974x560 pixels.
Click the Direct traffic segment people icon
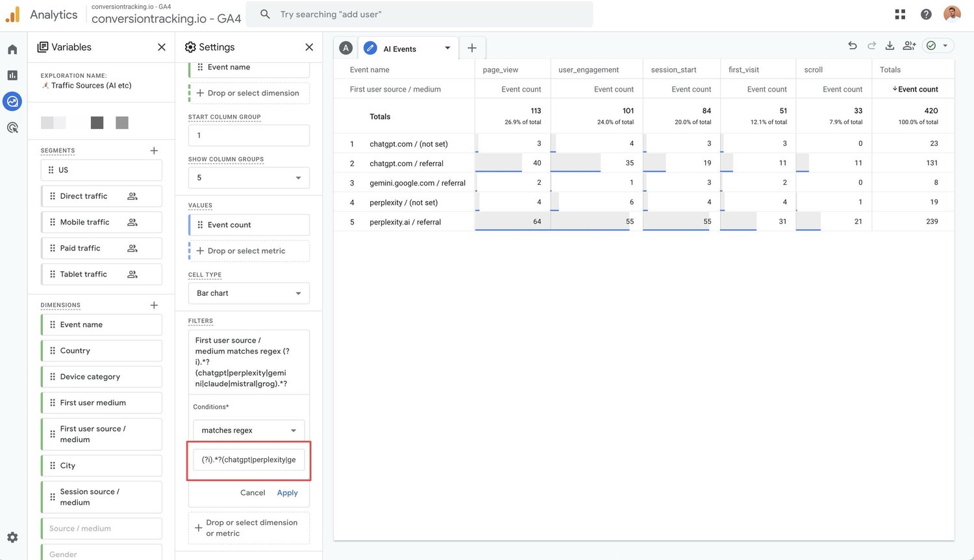pos(132,196)
